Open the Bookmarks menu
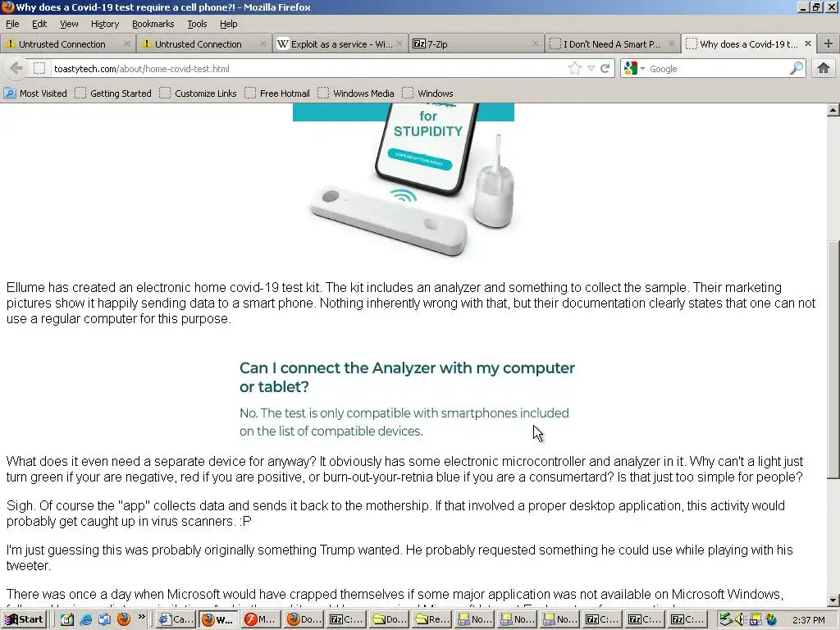 [153, 24]
